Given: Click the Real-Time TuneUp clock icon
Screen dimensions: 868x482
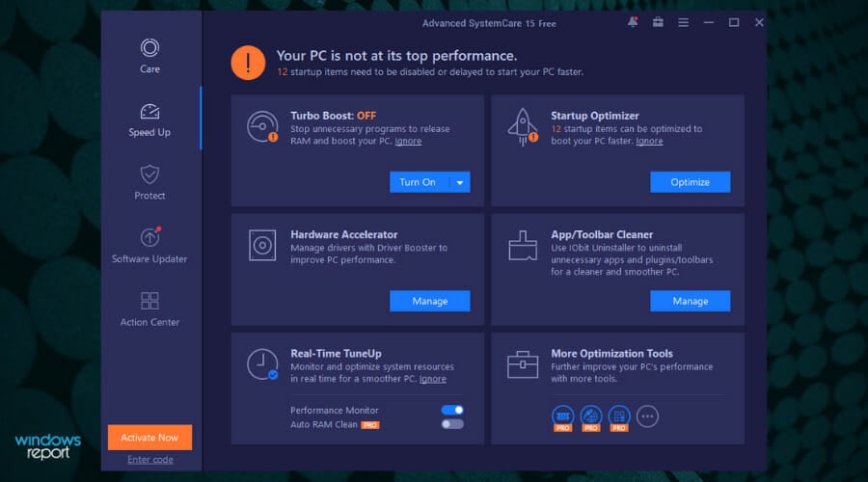Looking at the screenshot, I should click(x=262, y=364).
